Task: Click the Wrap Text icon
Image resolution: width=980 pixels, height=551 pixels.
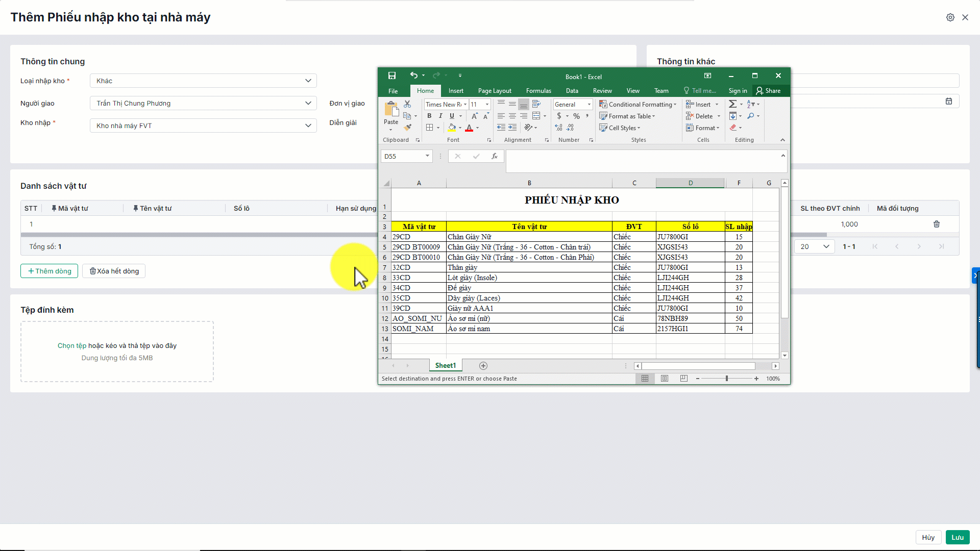Action: point(536,104)
